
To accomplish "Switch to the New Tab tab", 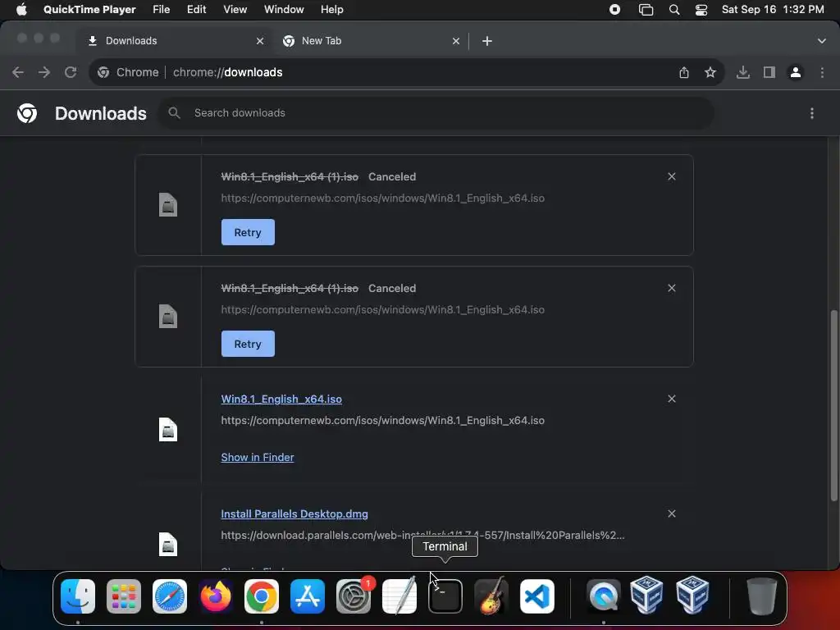I will tap(372, 41).
